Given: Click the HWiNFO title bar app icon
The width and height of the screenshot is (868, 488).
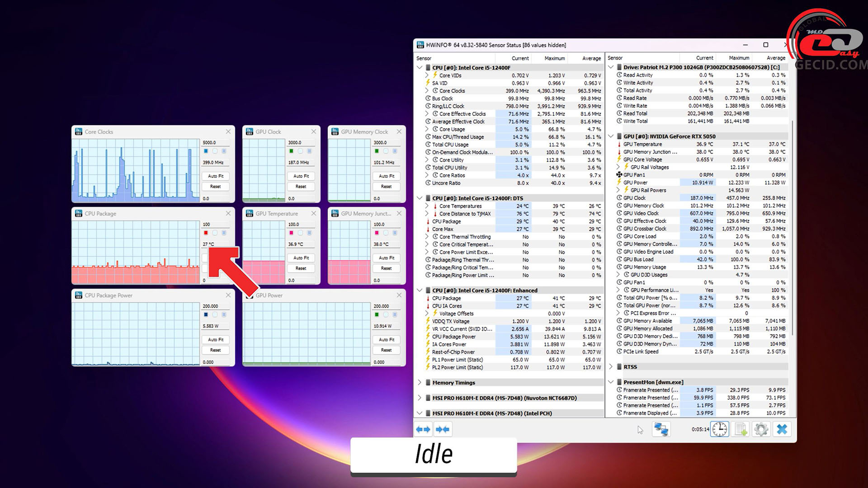Looking at the screenshot, I should point(420,45).
